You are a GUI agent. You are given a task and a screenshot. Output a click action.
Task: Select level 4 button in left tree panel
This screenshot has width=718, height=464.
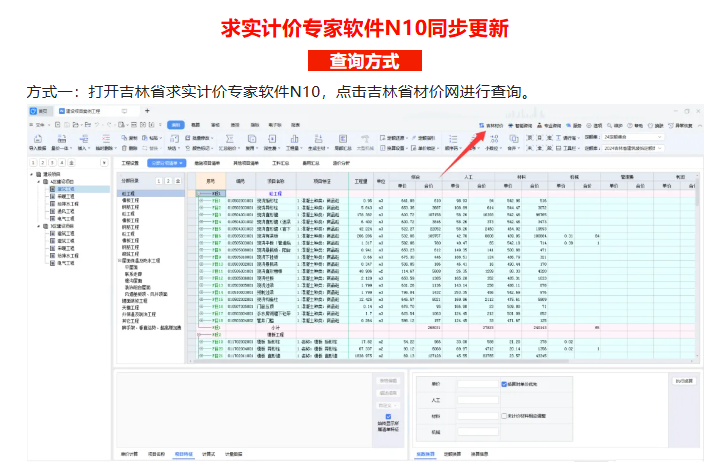tap(62, 163)
